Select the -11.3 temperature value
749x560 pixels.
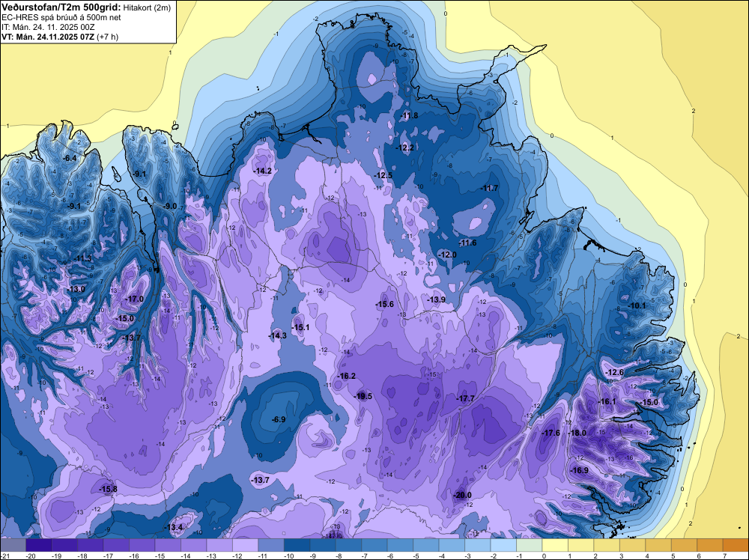pos(82,258)
